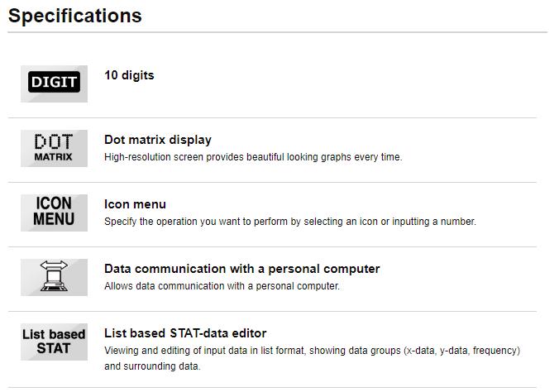Click the Specifications heading
This screenshot has height=392, width=559.
point(75,16)
